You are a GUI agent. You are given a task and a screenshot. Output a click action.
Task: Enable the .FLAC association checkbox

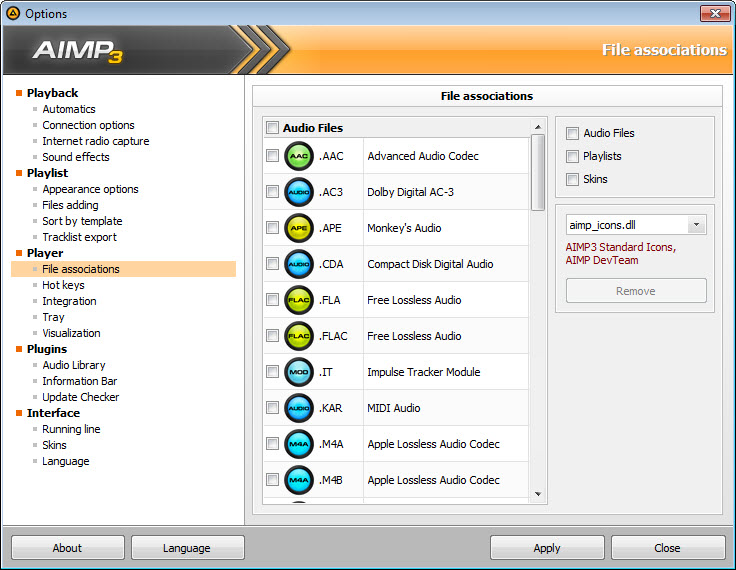272,336
